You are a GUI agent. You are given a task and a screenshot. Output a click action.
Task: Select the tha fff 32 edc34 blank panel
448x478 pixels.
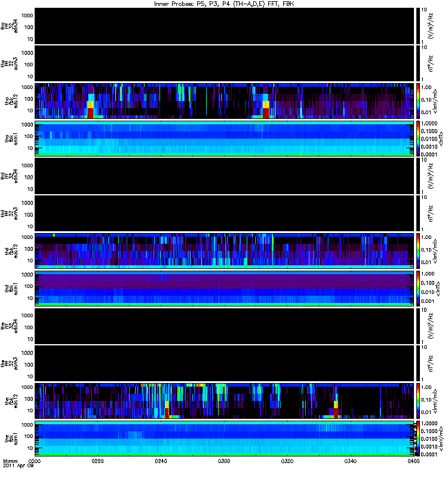click(225, 26)
